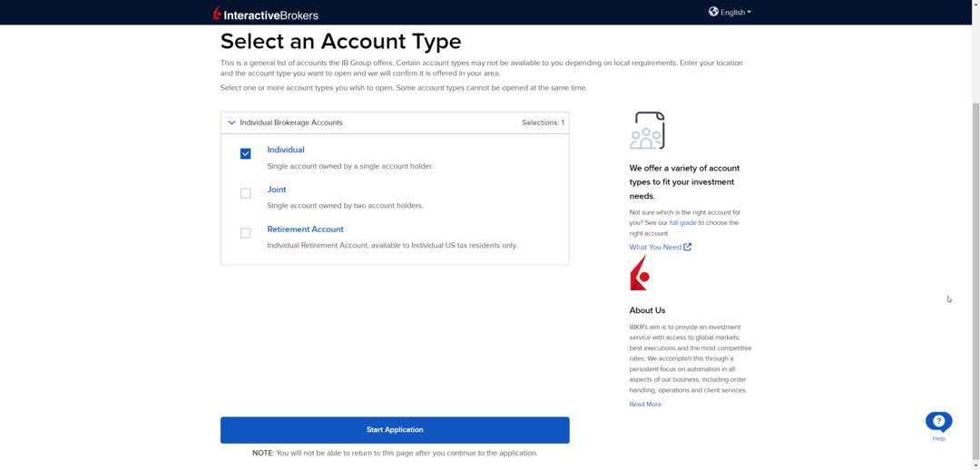Click the Select an Account Type heading
980x470 pixels.
click(x=340, y=41)
